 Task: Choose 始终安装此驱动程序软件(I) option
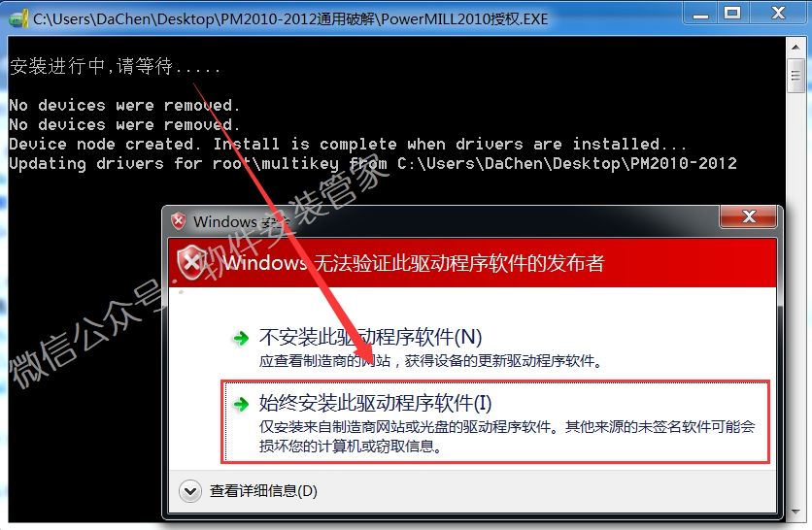[x=495, y=421]
